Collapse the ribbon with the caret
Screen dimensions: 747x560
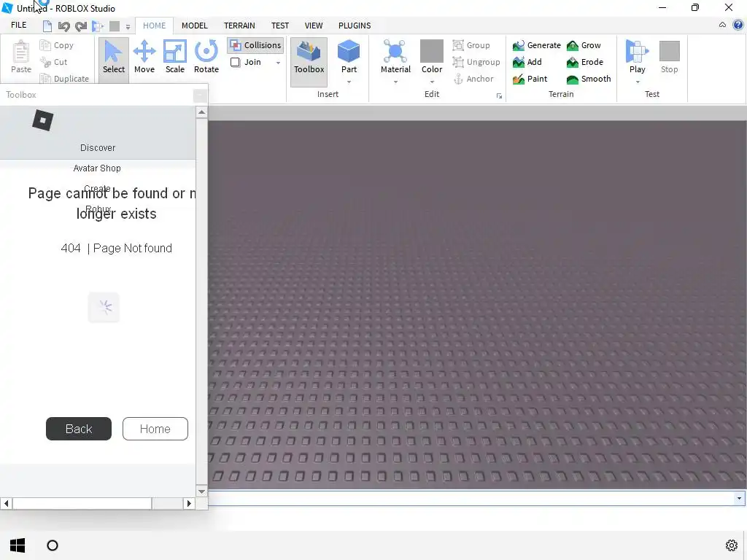pyautogui.click(x=722, y=25)
